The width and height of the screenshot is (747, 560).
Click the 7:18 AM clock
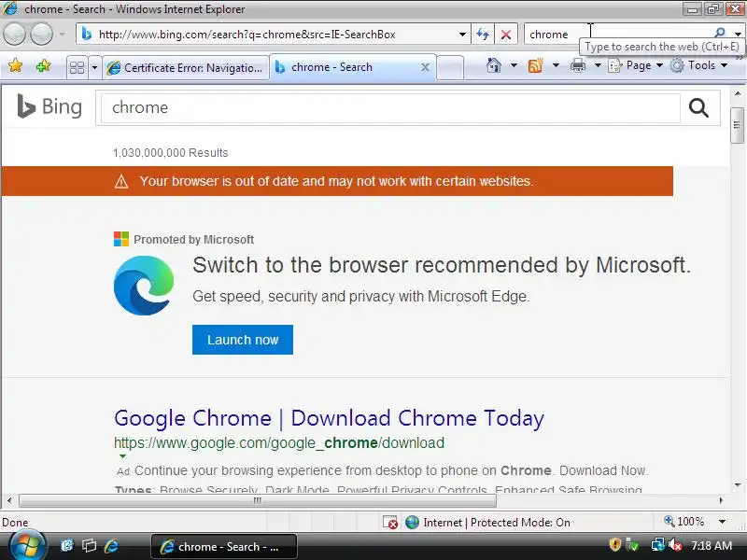click(x=712, y=545)
